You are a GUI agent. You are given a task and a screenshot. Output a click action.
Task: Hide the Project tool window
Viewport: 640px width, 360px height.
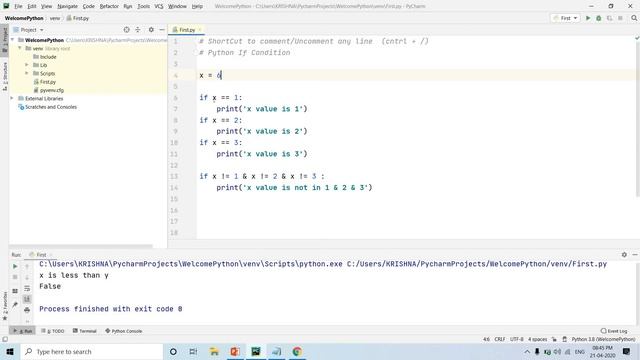tap(162, 29)
